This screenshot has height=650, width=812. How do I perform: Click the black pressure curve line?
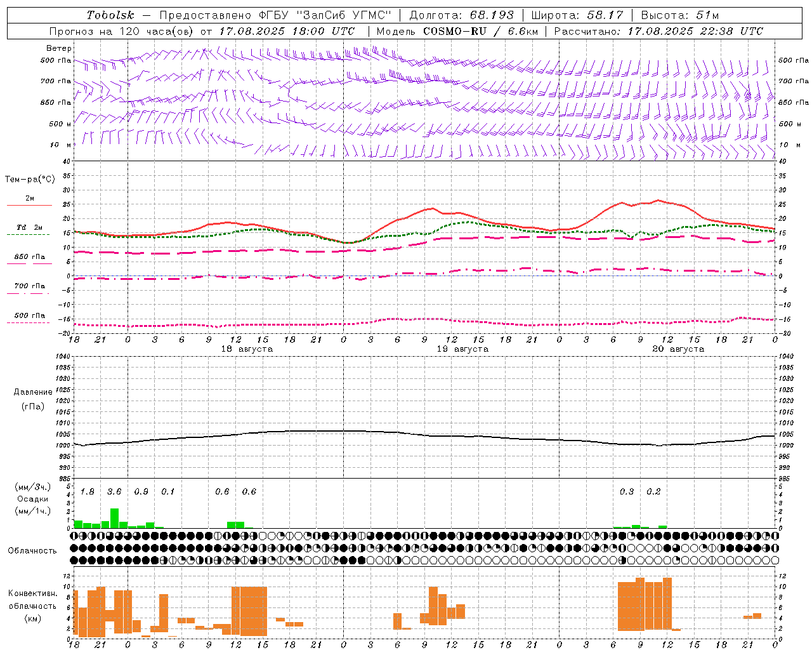424,434
